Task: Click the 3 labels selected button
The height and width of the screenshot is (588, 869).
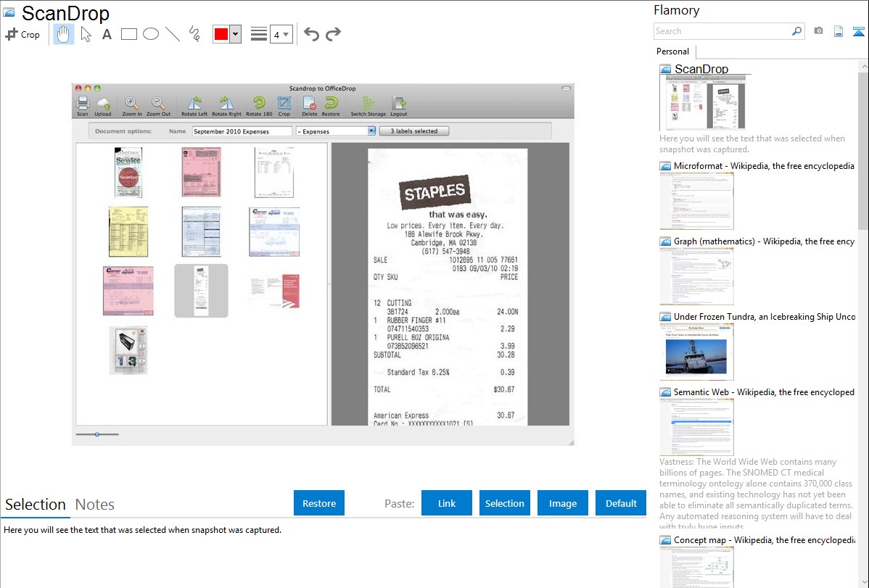Action: 414,131
